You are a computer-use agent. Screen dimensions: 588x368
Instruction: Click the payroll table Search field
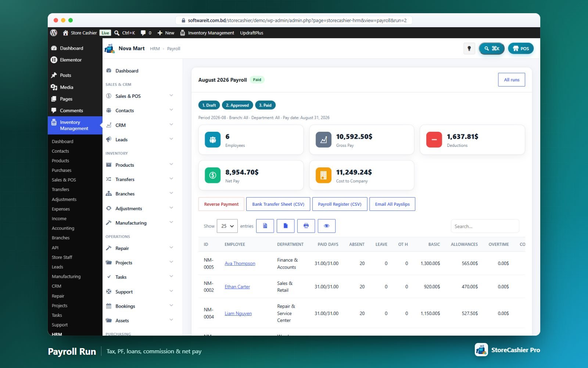[485, 226]
